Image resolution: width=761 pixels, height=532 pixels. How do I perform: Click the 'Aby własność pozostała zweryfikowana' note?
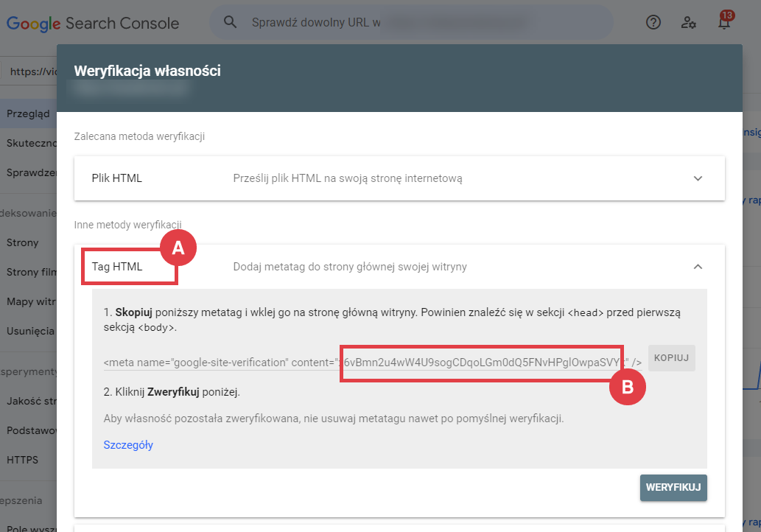(x=334, y=419)
